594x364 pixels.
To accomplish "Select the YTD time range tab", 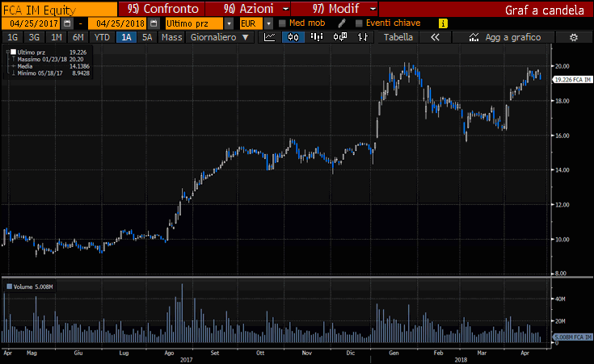I will pos(102,37).
